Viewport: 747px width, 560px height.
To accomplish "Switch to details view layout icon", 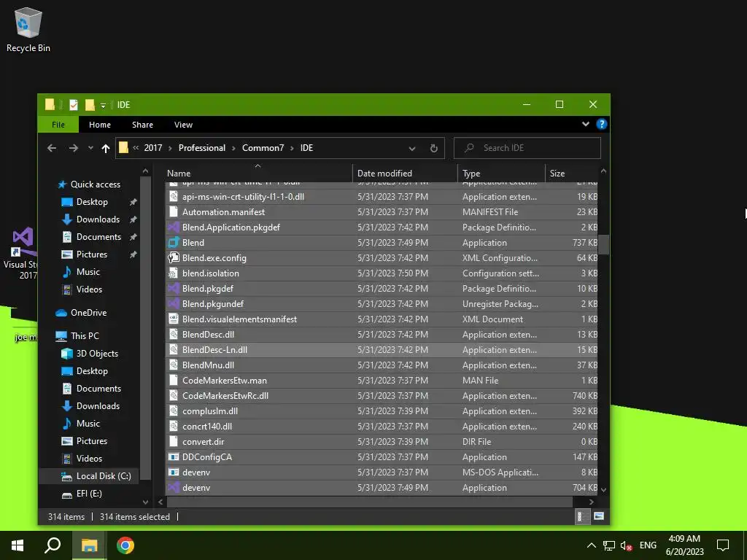I will pos(581,516).
